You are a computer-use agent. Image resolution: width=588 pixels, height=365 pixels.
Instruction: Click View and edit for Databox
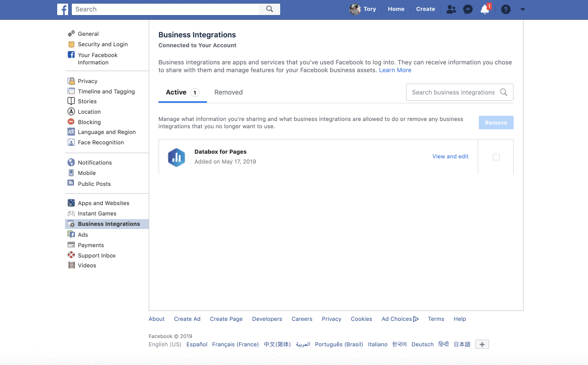click(x=450, y=156)
